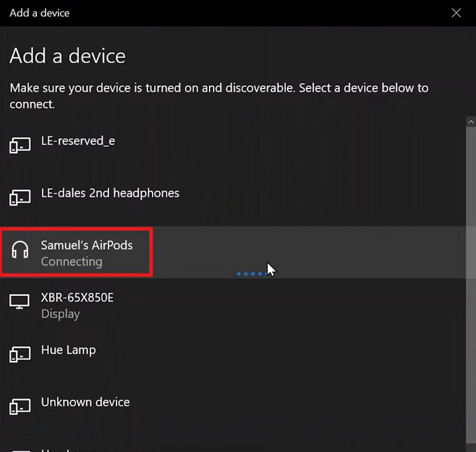Select the Samuel's AirPods name text

click(x=87, y=245)
